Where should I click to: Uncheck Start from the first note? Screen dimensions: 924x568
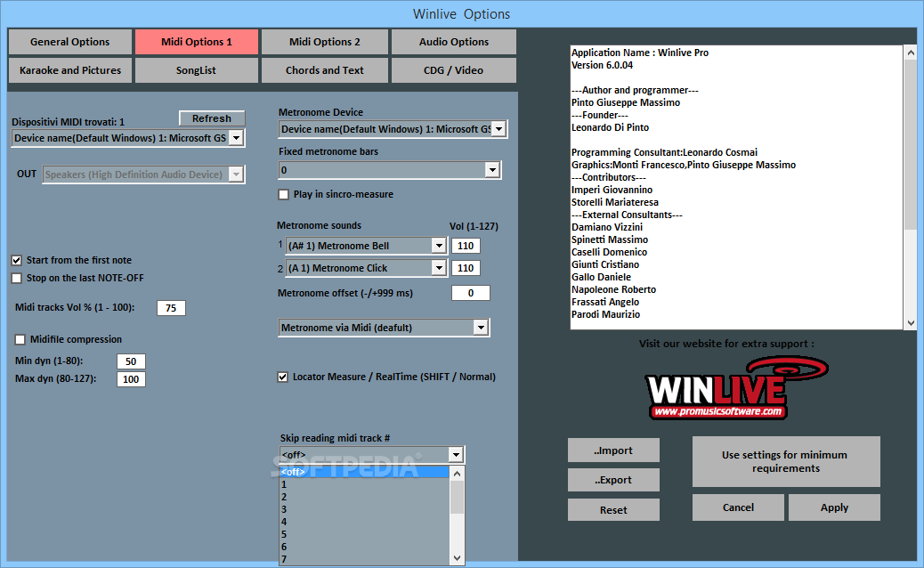click(x=17, y=260)
